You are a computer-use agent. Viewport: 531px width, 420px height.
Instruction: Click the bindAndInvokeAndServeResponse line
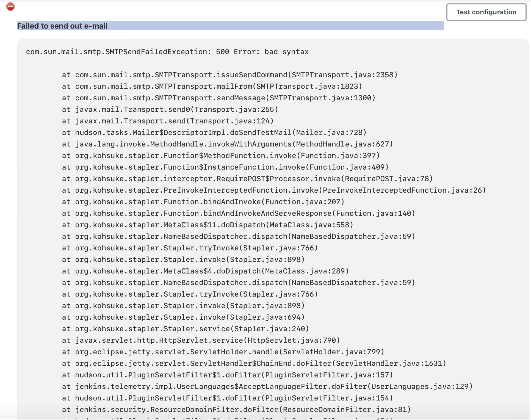coord(238,213)
